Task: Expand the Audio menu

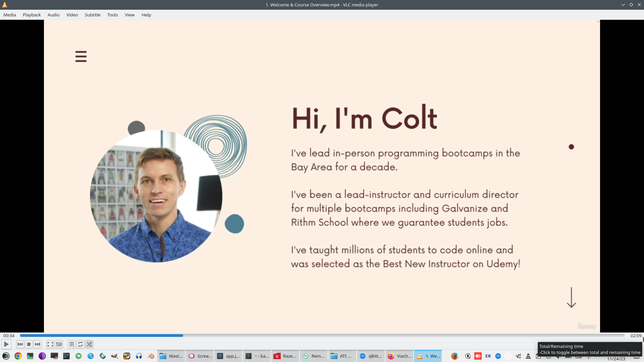Action: (x=53, y=15)
